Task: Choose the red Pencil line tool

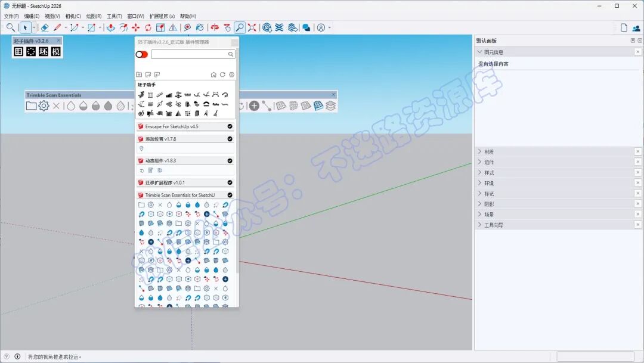Action: [x=57, y=27]
